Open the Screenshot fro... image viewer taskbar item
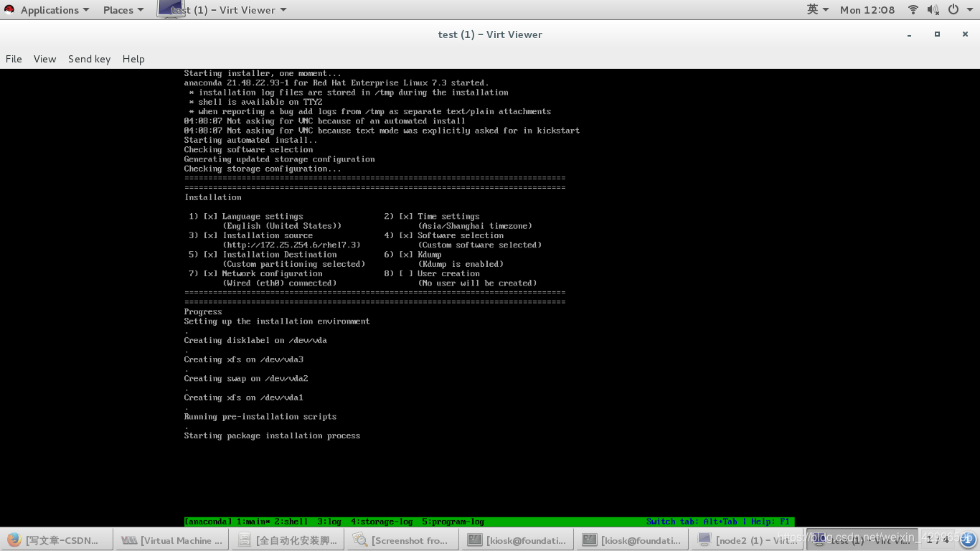Image resolution: width=980 pixels, height=551 pixels. (402, 540)
